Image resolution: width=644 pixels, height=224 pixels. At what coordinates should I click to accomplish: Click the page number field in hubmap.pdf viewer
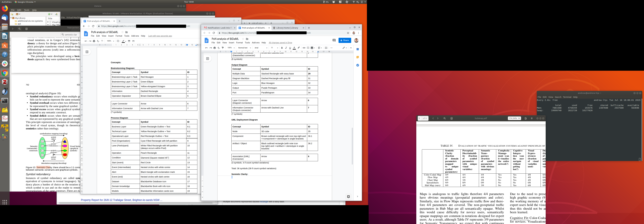coord(419,118)
